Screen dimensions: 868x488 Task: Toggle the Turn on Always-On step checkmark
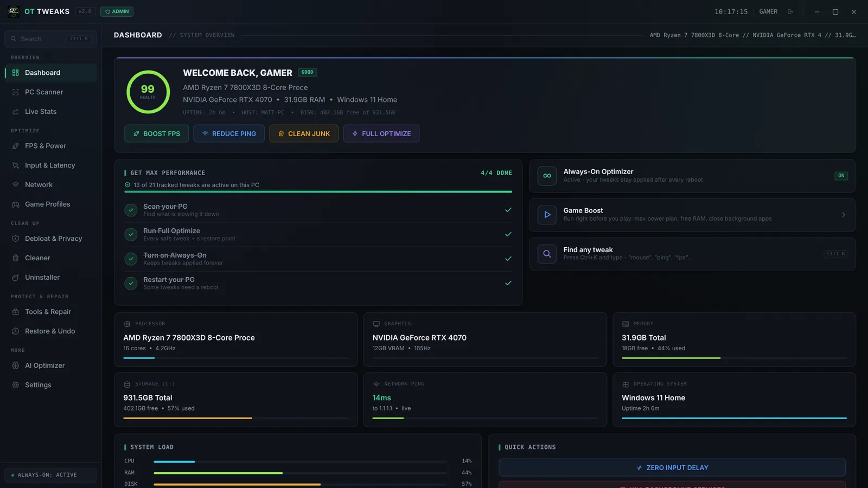pos(131,259)
